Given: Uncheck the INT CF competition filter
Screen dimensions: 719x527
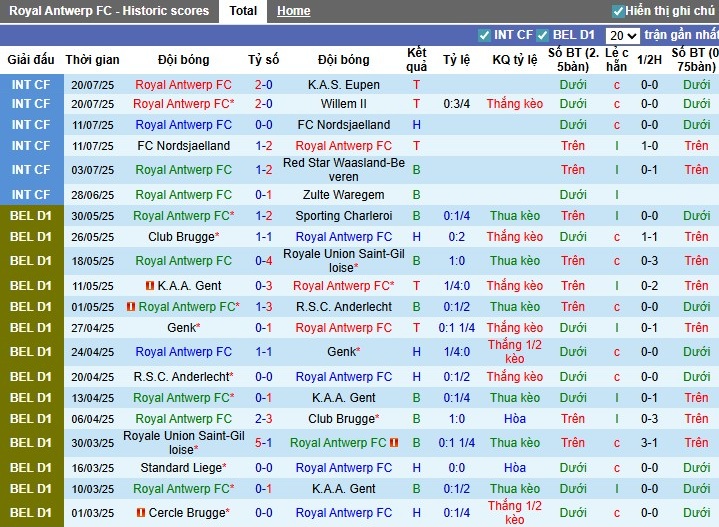Looking at the screenshot, I should 484,35.
